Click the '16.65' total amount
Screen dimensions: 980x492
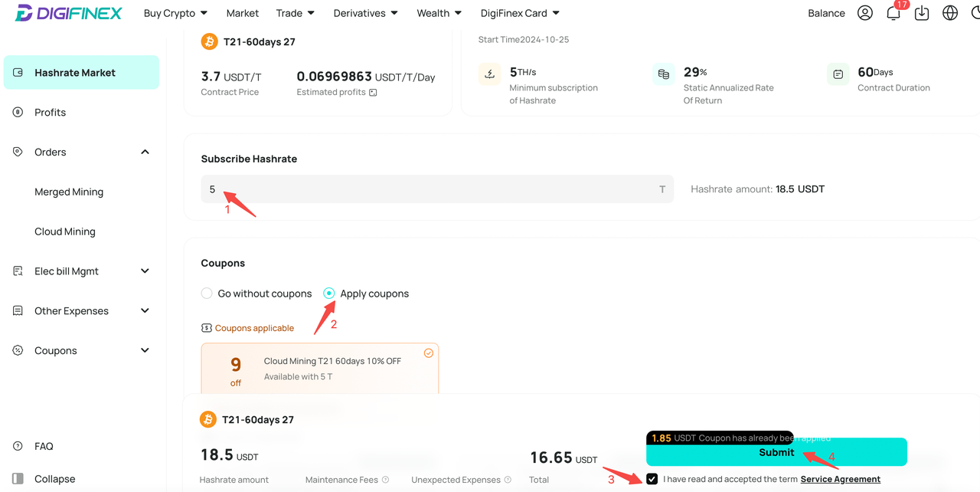point(551,458)
